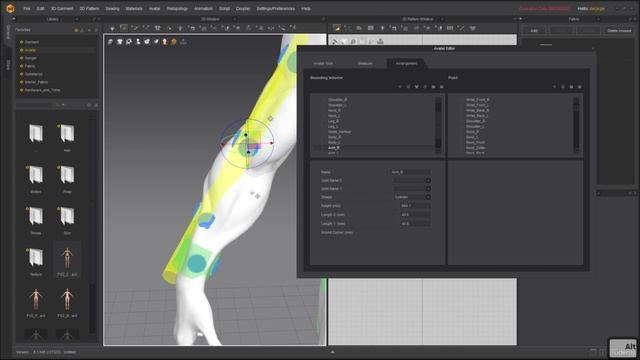
Task: Click the Bounding Volume list scrollbar
Action: coord(438,124)
